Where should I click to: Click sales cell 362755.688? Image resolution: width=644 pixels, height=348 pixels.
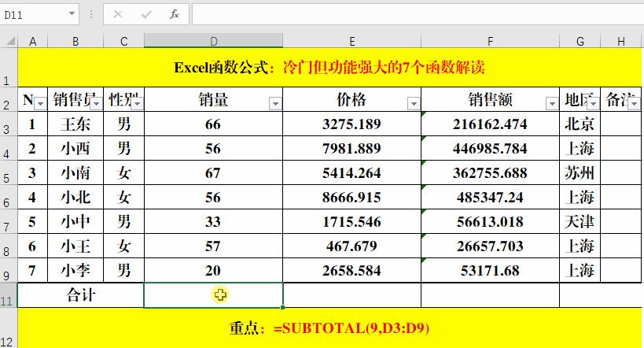pos(491,172)
